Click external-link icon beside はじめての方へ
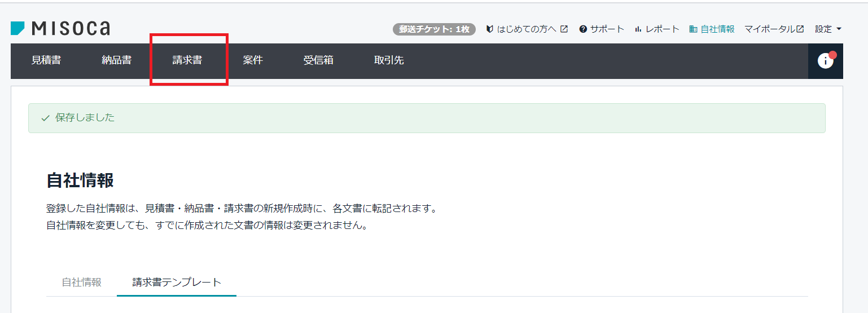Image resolution: width=868 pixels, height=313 pixels. (564, 29)
